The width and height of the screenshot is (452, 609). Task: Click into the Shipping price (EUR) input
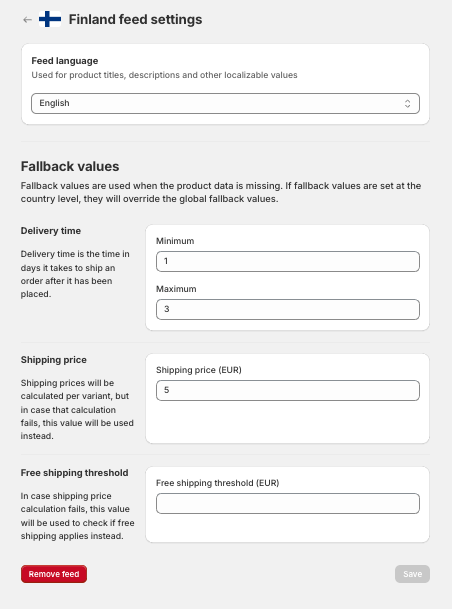pyautogui.click(x=288, y=390)
